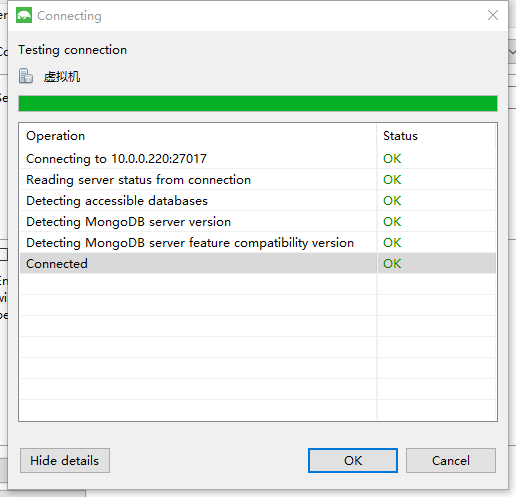Click the server connection icon beside 虚拟机

point(26,76)
